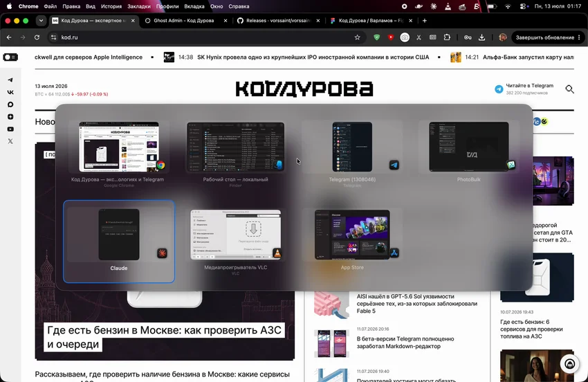
Task: Open the Закладки menu
Action: pos(139,6)
